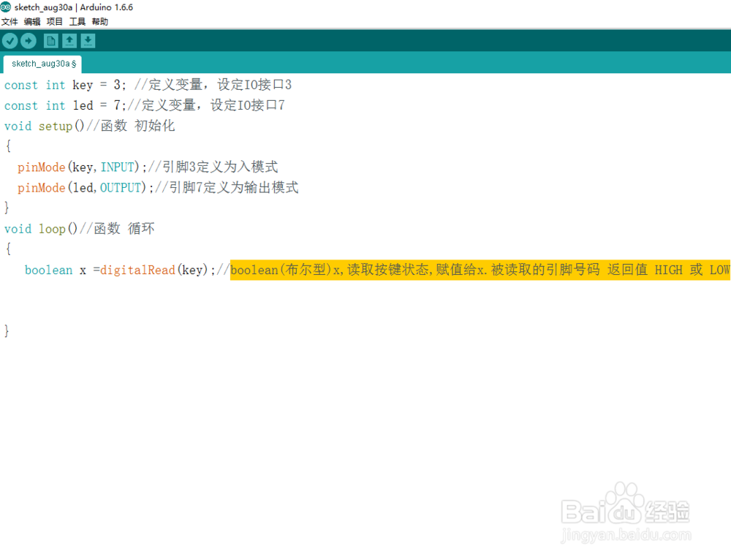Click the Upload (arrow) button
731x560 pixels.
pyautogui.click(x=28, y=41)
